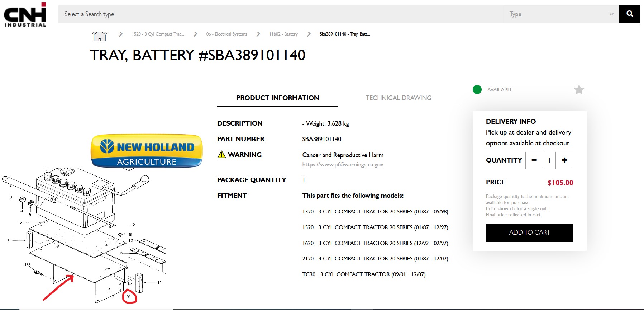
Task: Click the warning triangle icon
Action: click(x=221, y=155)
